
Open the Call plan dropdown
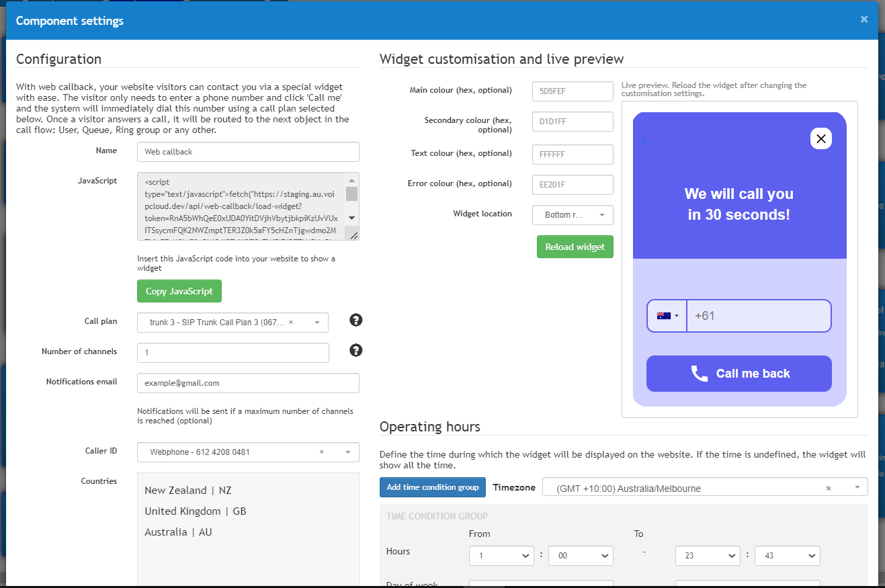tap(233, 323)
